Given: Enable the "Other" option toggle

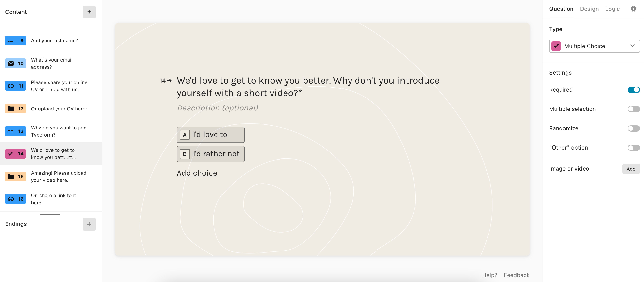Looking at the screenshot, I should click(634, 148).
